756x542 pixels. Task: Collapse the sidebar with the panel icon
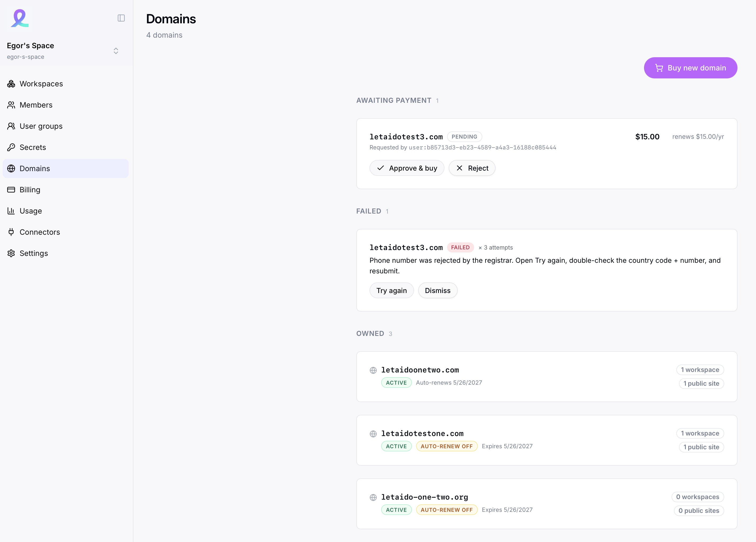coord(121,18)
